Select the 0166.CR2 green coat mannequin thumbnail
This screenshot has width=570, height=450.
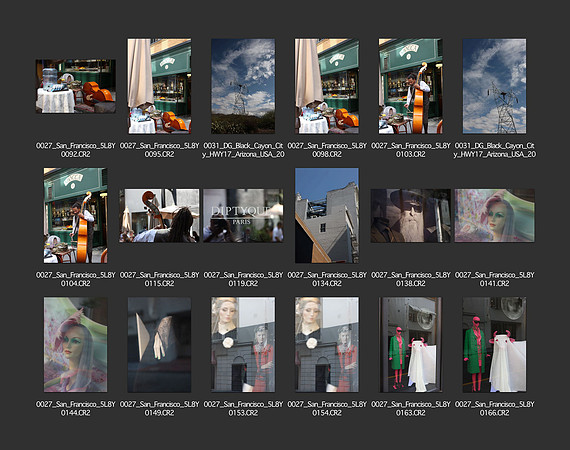coord(494,345)
